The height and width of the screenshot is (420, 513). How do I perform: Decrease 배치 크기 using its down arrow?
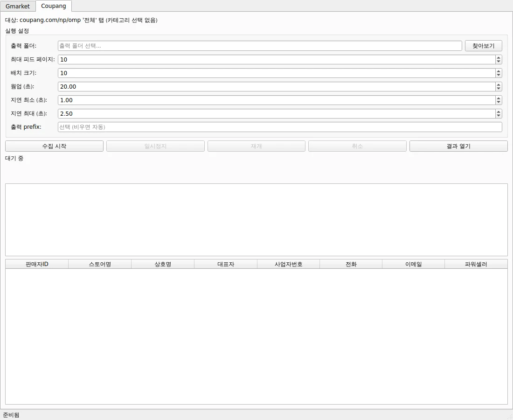click(499, 75)
